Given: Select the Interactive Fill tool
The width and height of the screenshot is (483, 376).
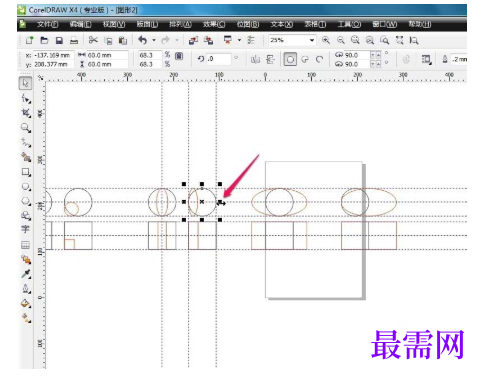Looking at the screenshot, I should coord(26,318).
